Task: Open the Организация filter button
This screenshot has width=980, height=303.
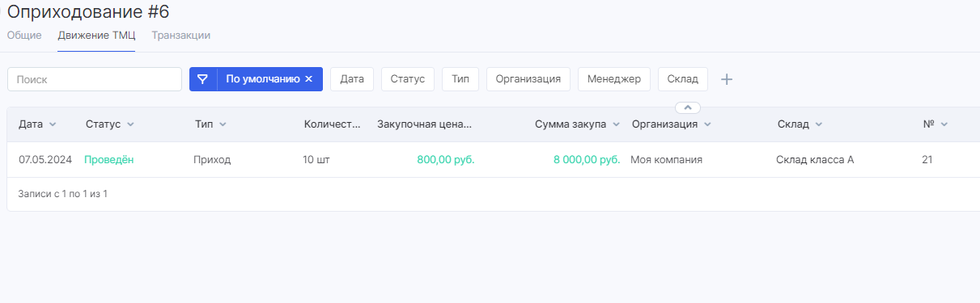Action: pyautogui.click(x=528, y=79)
